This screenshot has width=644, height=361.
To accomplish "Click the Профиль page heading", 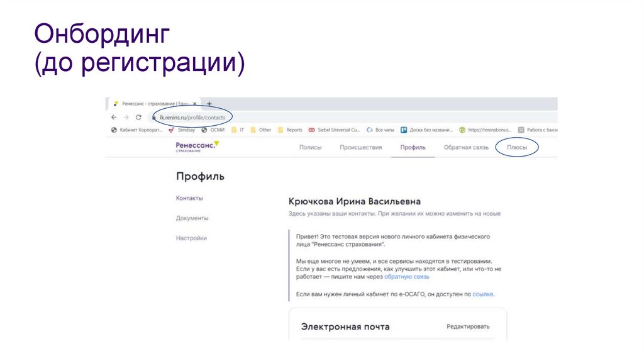I will tap(200, 177).
